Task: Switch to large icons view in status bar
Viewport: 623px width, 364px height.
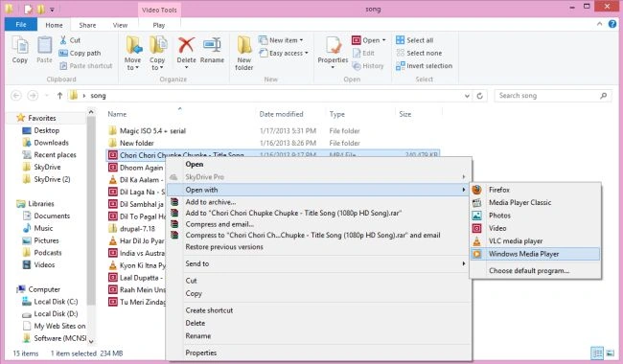Action: (x=610, y=353)
